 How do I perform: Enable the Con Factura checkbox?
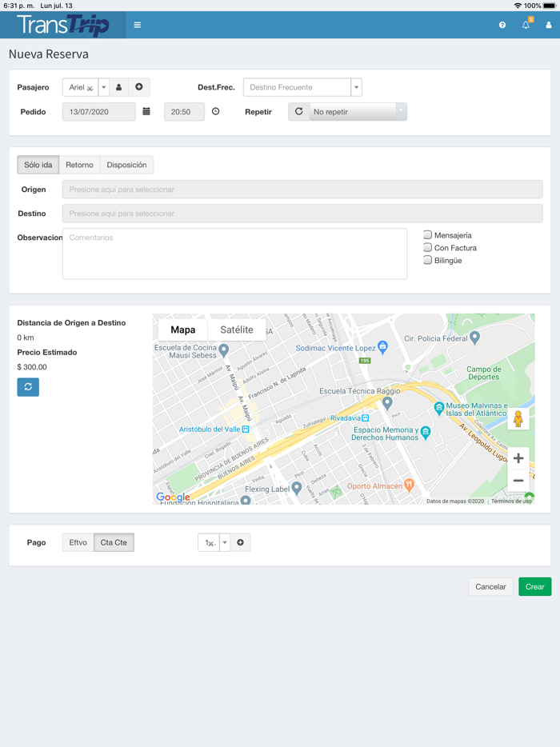tap(427, 247)
